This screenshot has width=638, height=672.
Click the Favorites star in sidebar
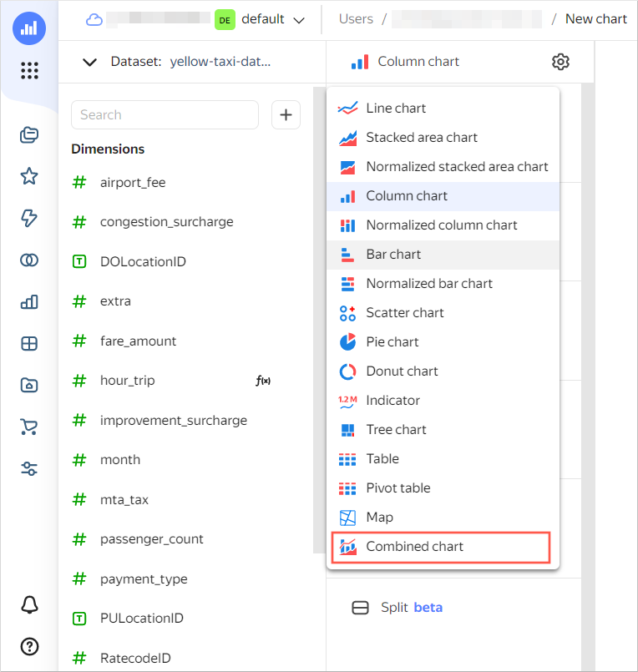[29, 176]
